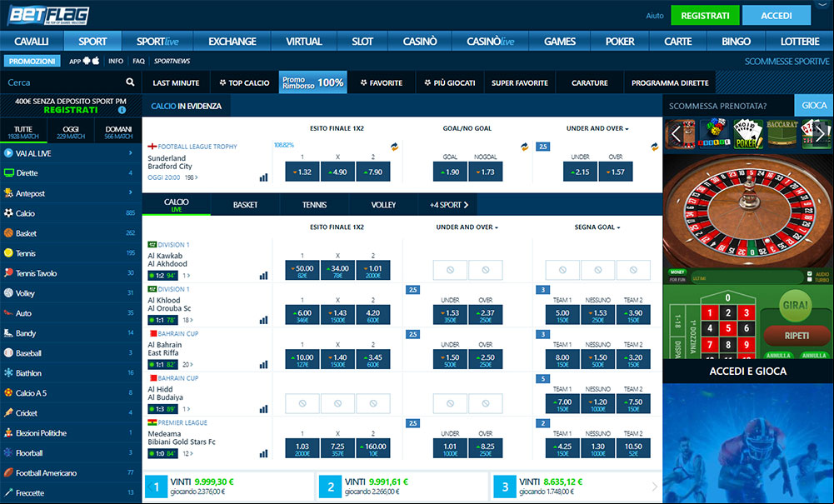This screenshot has width=834, height=504.
Task: Open the Poker game thumbnail
Action: click(748, 133)
